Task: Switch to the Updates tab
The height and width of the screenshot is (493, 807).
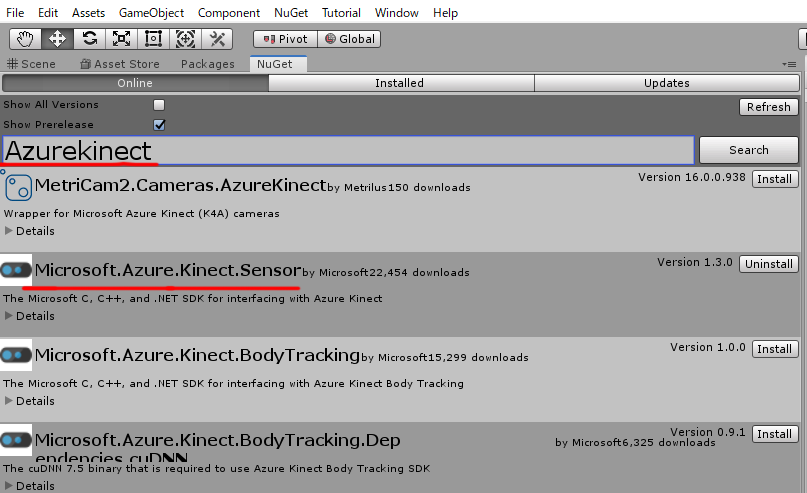Action: (667, 83)
